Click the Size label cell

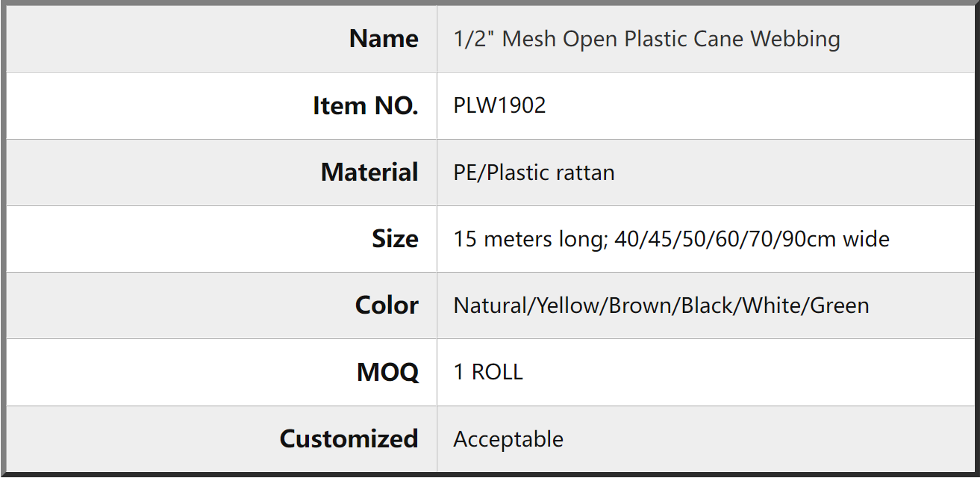[x=222, y=239]
